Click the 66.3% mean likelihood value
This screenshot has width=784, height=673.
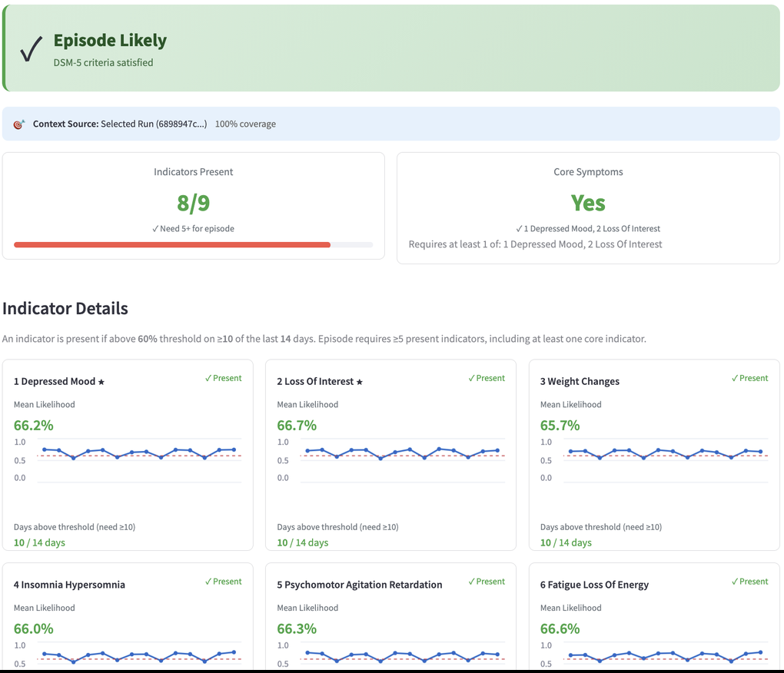coord(297,629)
